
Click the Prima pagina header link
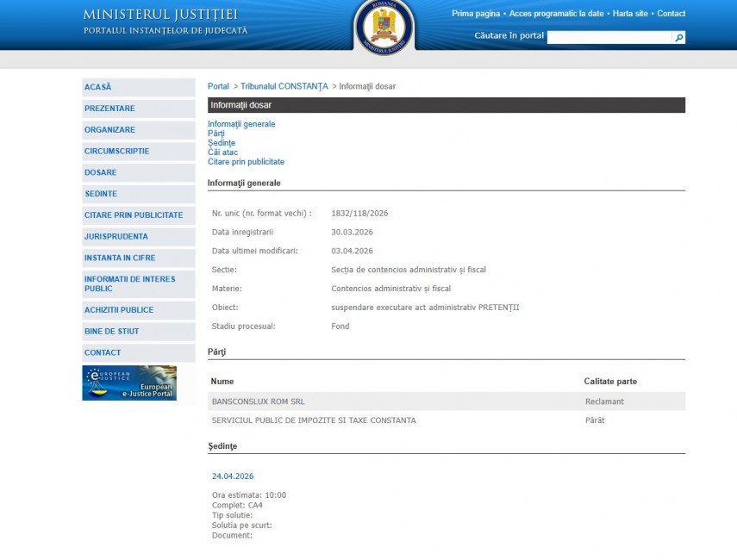pyautogui.click(x=476, y=14)
